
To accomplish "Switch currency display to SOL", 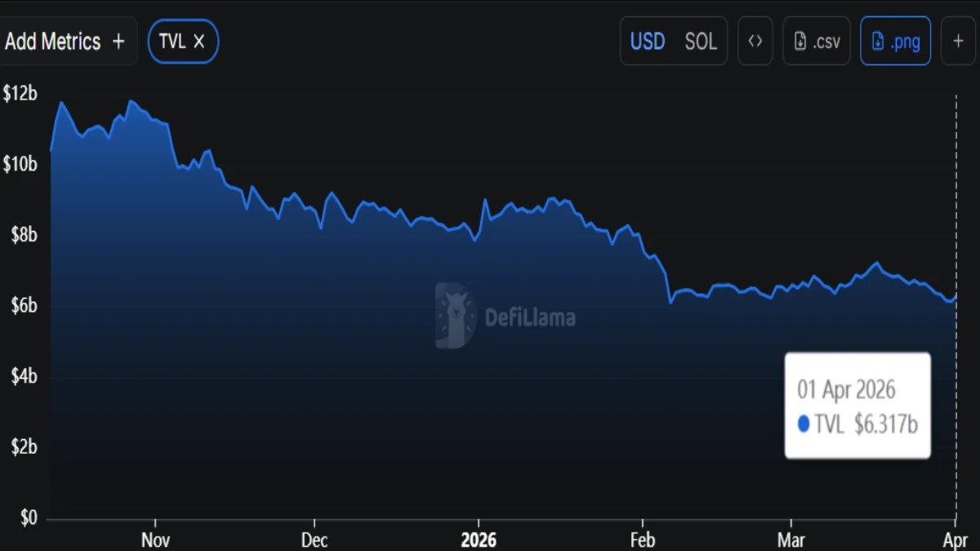I will [701, 41].
